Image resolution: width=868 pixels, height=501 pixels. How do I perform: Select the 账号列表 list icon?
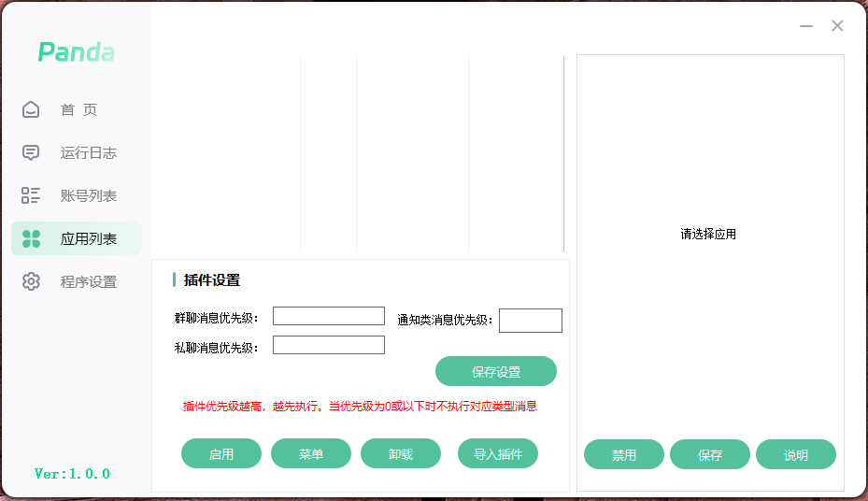click(31, 195)
